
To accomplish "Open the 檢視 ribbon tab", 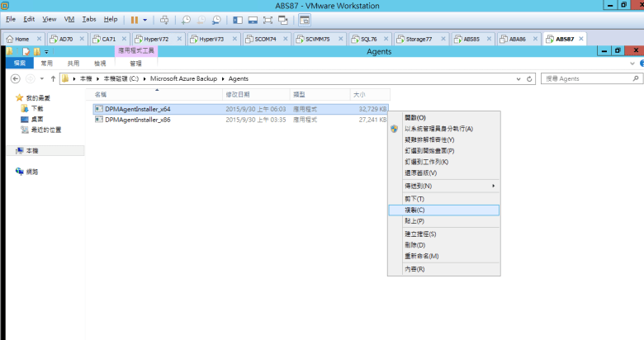I will point(100,63).
